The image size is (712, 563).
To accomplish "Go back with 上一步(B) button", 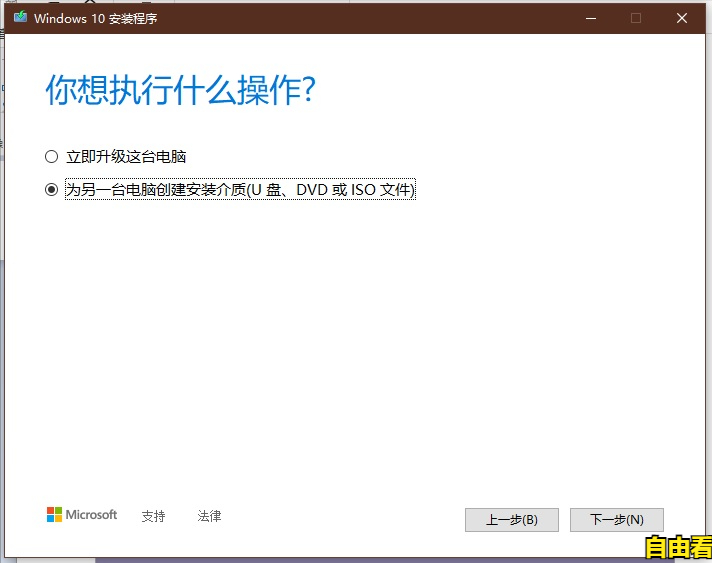I will 512,519.
